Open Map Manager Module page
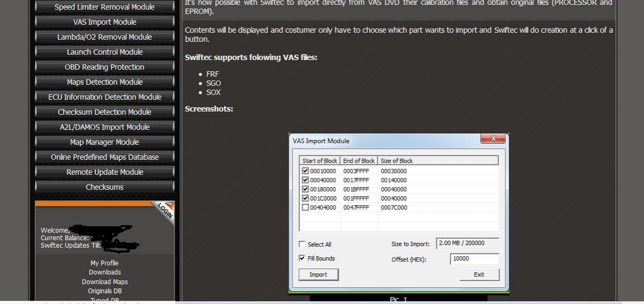This screenshot has width=644, height=304. 105,142
